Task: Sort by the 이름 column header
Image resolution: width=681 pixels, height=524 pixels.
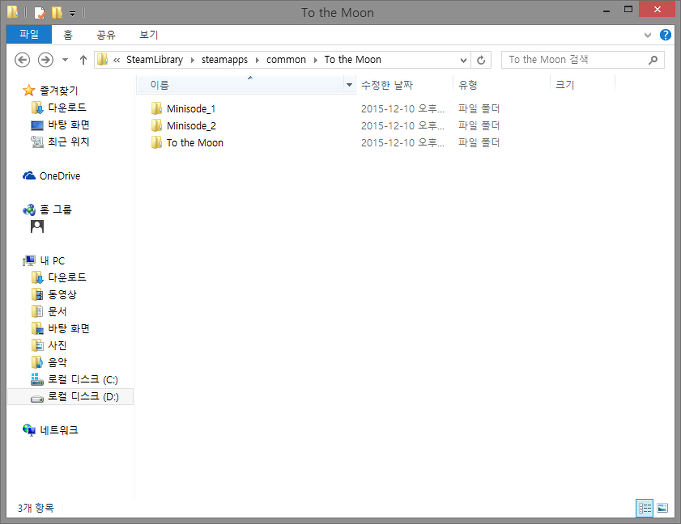Action: click(240, 85)
